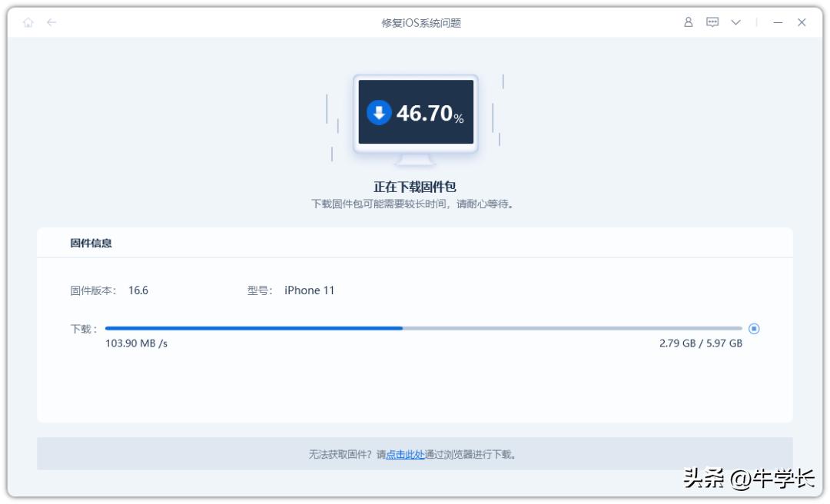Open the user account icon
Image resolution: width=830 pixels, height=504 pixels.
click(x=690, y=23)
